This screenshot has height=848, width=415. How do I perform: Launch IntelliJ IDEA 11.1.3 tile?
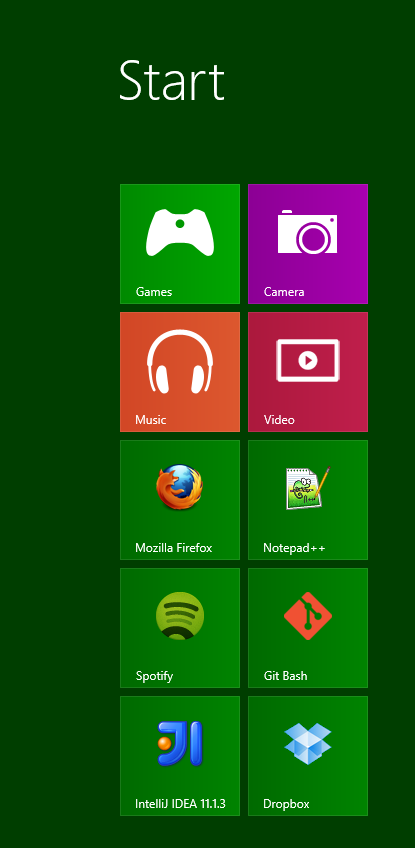click(180, 756)
